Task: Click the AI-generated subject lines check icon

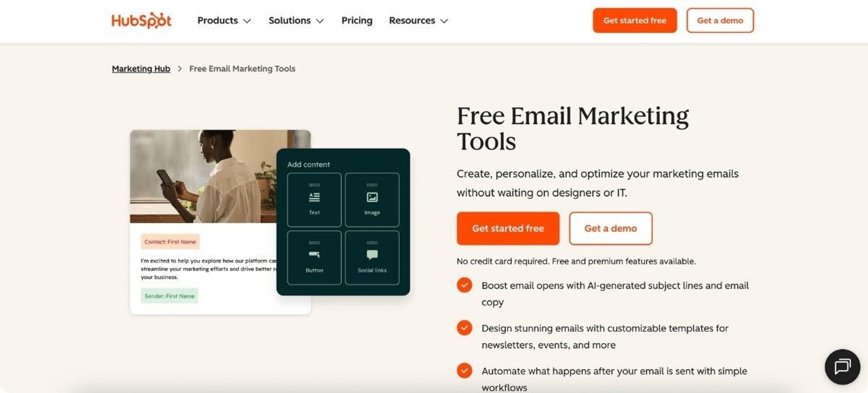Action: tap(464, 285)
